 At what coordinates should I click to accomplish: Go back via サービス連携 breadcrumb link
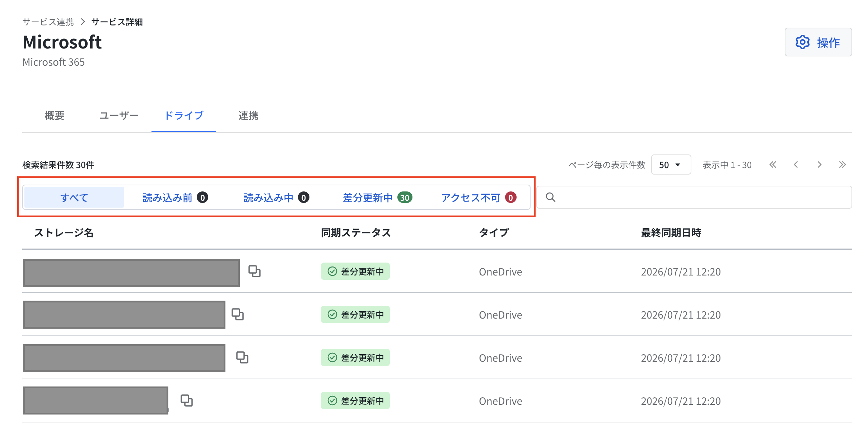[x=48, y=22]
